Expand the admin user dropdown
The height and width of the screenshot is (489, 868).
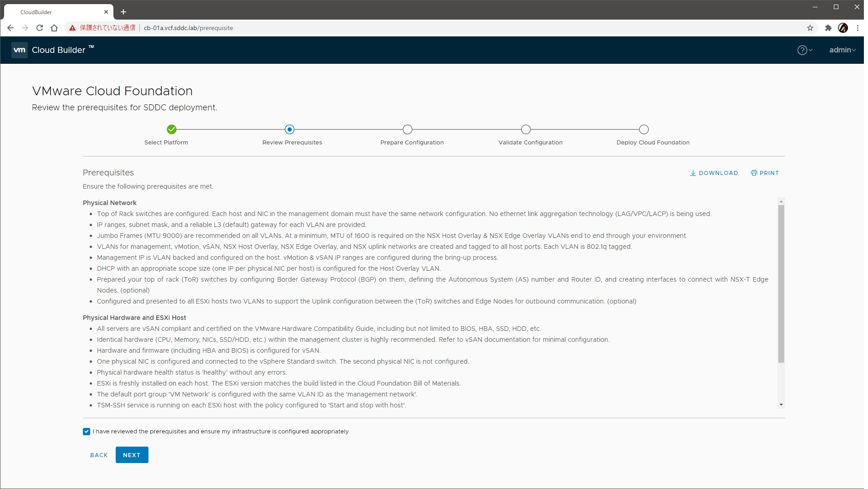(x=842, y=50)
